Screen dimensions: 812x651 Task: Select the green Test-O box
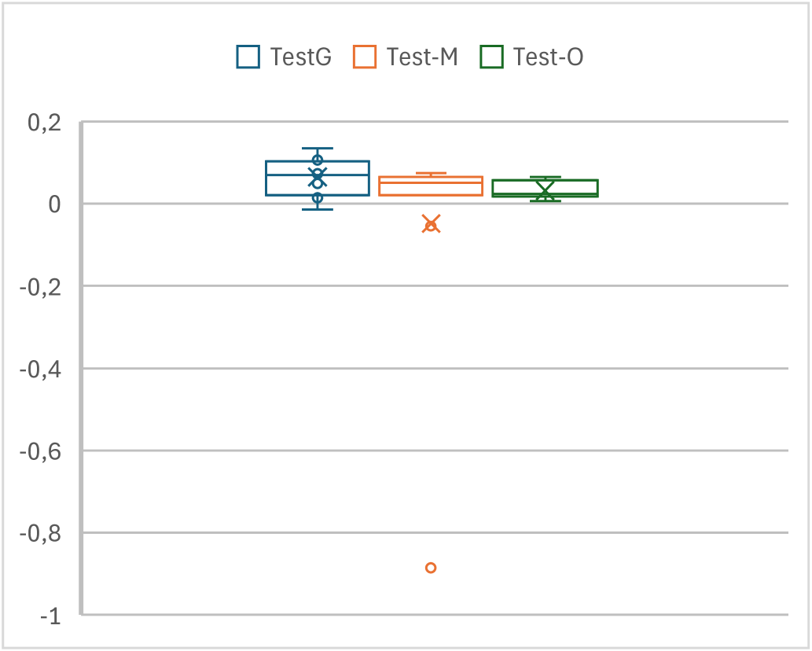(x=578, y=187)
